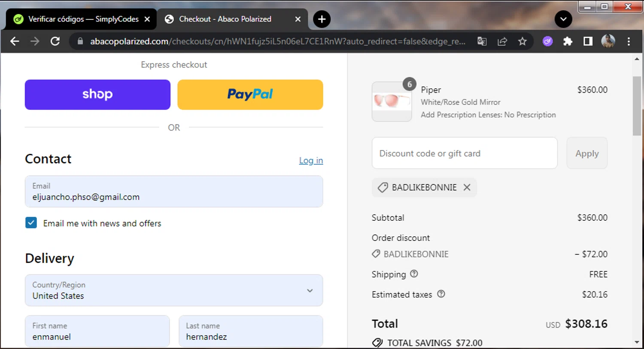Open a new tab with plus button

tap(322, 19)
